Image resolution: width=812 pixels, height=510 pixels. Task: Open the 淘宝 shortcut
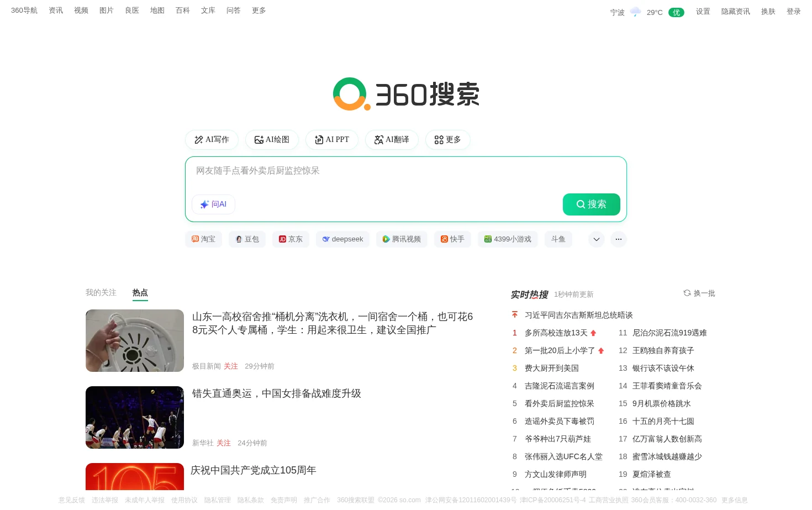[203, 239]
